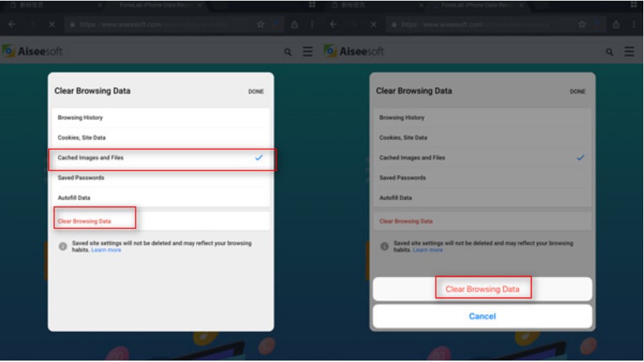
Task: Confirm Clear Browsing Data in right action sheet
Action: [x=482, y=289]
